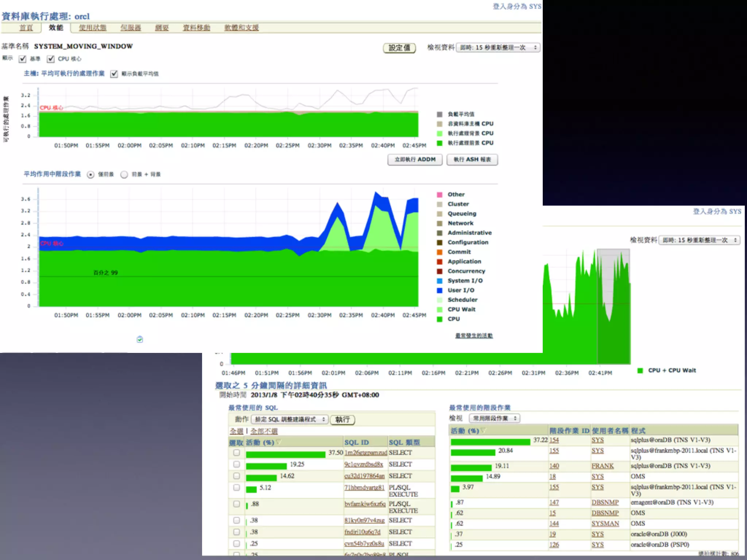Click the green CPU legend swatch
747x560 pixels.
pos(440,319)
